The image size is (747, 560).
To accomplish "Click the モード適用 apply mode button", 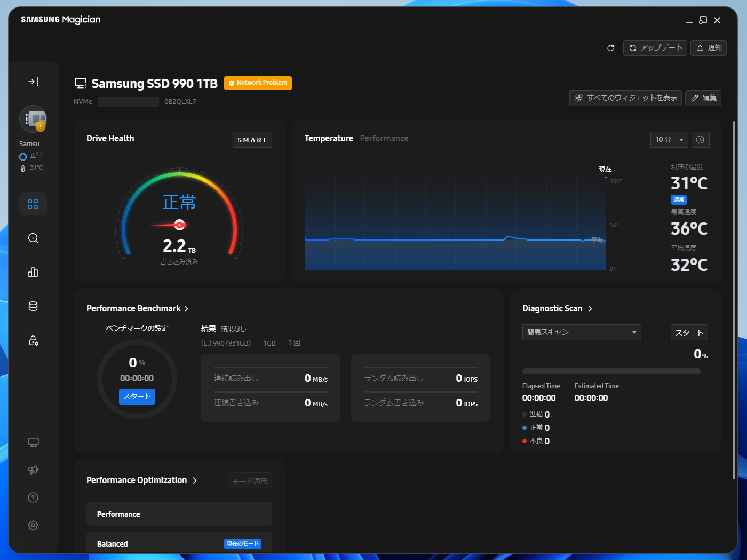I will click(x=250, y=481).
